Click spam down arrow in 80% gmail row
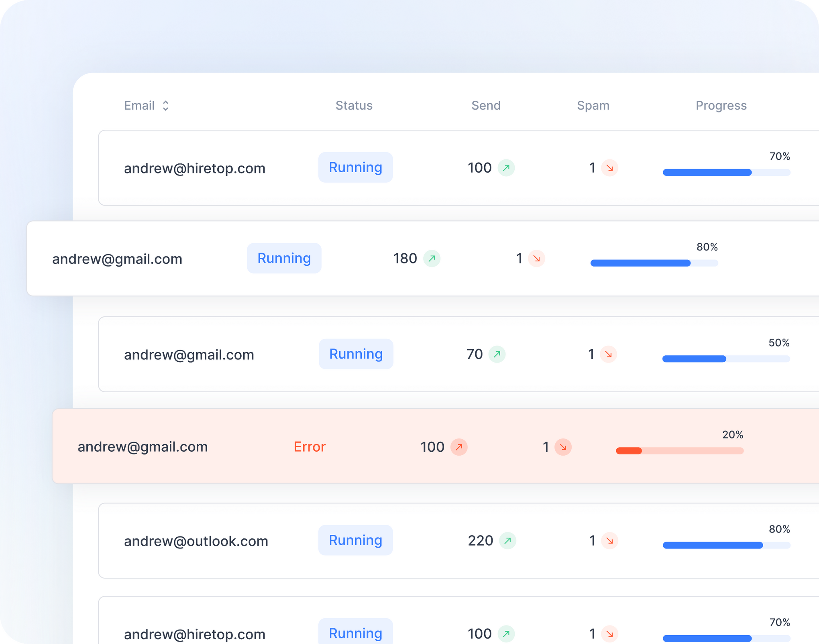 click(x=536, y=259)
